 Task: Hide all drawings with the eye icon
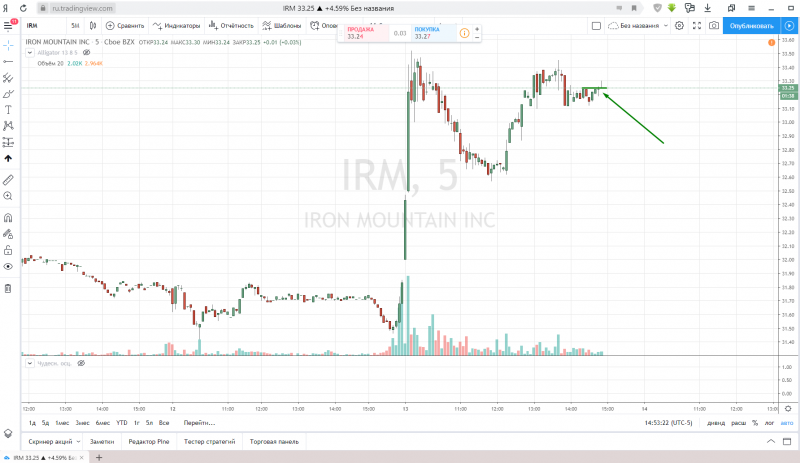[8, 266]
